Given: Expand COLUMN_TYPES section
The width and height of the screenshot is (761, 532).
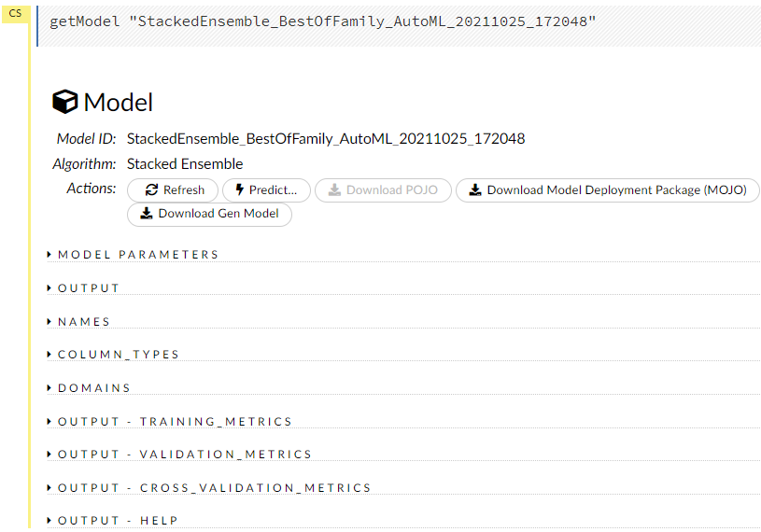Looking at the screenshot, I should [118, 355].
